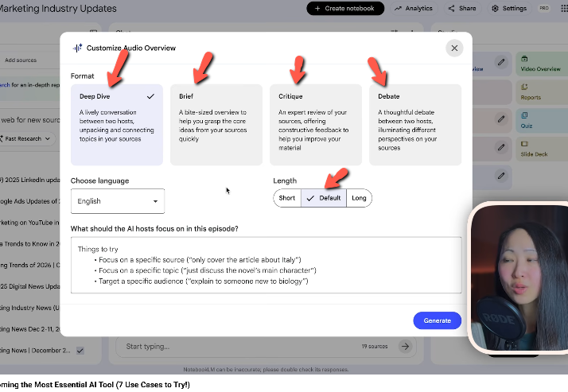Click the edit pencil beside Quiz
The width and height of the screenshot is (568, 392).
(501, 118)
